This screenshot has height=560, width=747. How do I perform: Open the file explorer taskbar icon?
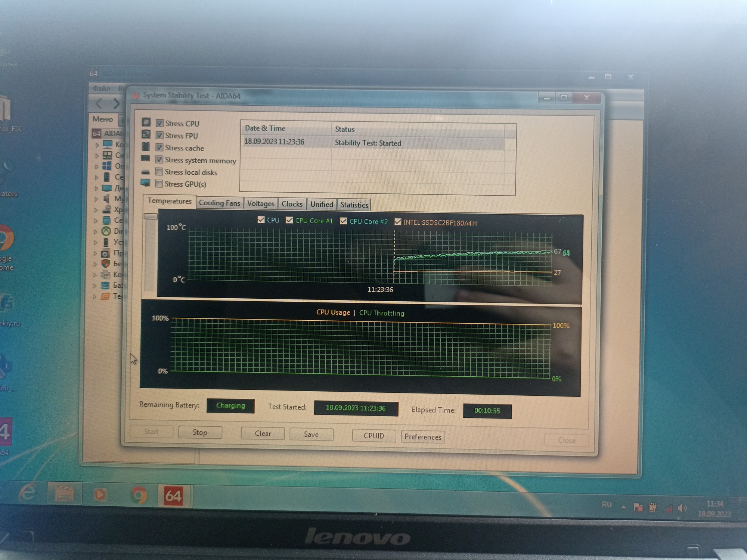point(64,494)
